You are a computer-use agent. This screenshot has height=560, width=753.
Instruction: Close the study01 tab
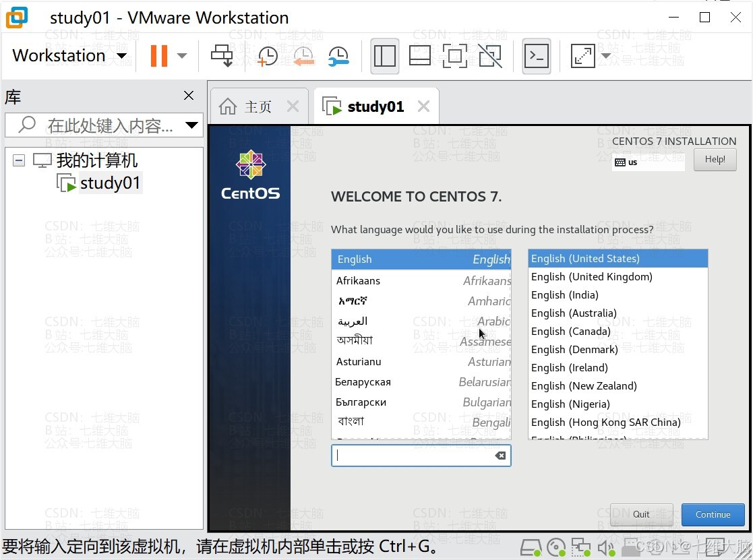click(423, 106)
